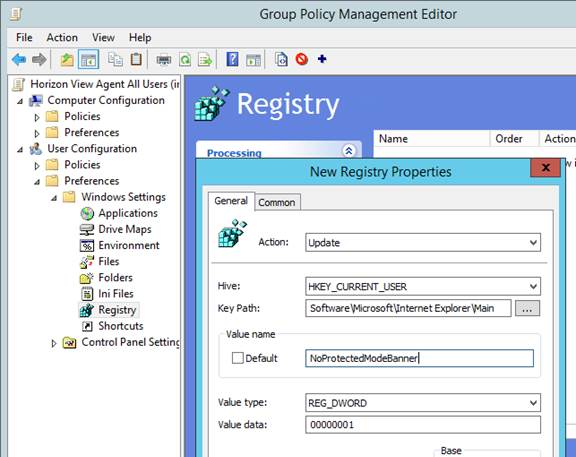Expand Policies under User Configuration

pyautogui.click(x=37, y=166)
